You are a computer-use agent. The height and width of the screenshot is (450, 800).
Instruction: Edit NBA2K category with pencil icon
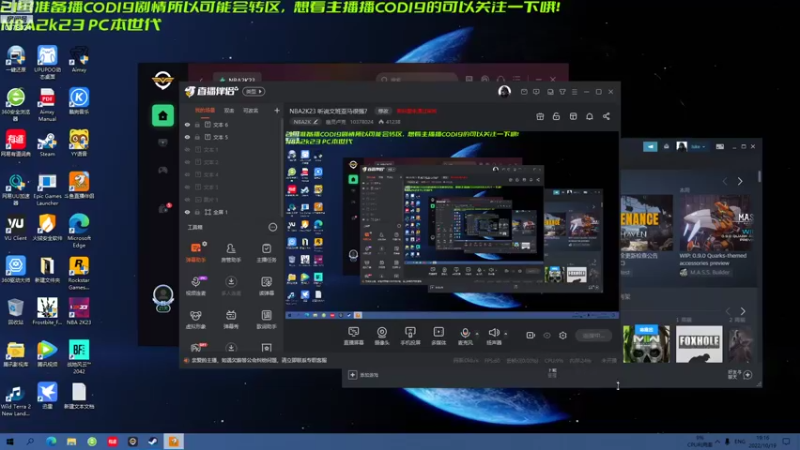coord(316,122)
